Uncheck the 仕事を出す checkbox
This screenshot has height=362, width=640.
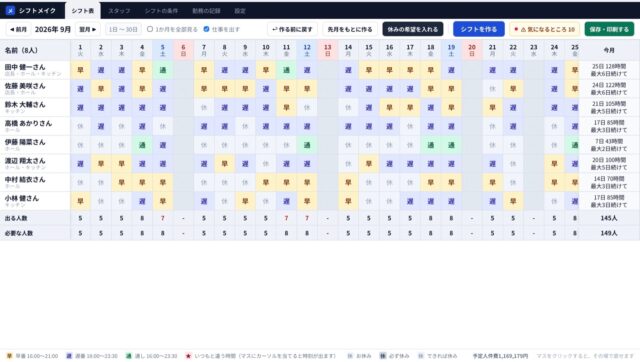(x=206, y=29)
